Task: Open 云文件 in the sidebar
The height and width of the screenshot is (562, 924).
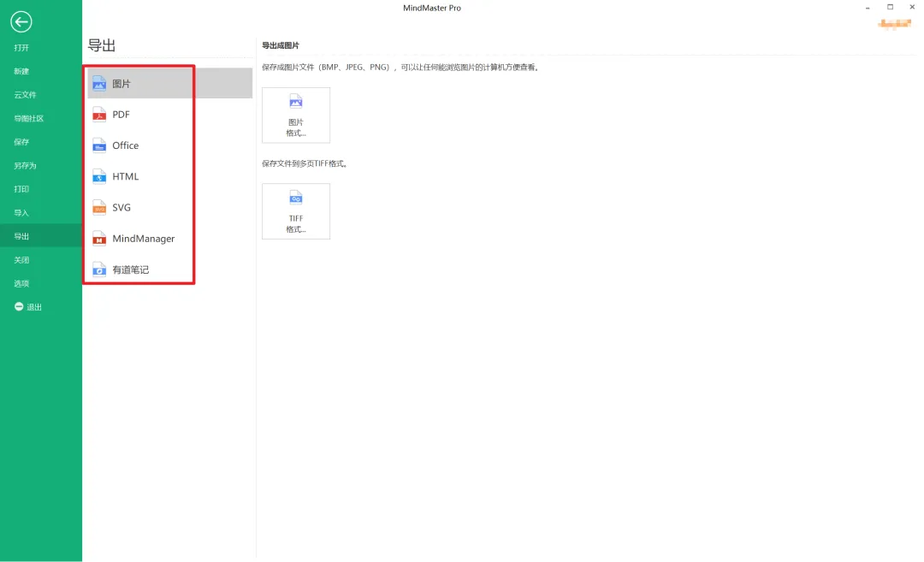Action: point(26,95)
